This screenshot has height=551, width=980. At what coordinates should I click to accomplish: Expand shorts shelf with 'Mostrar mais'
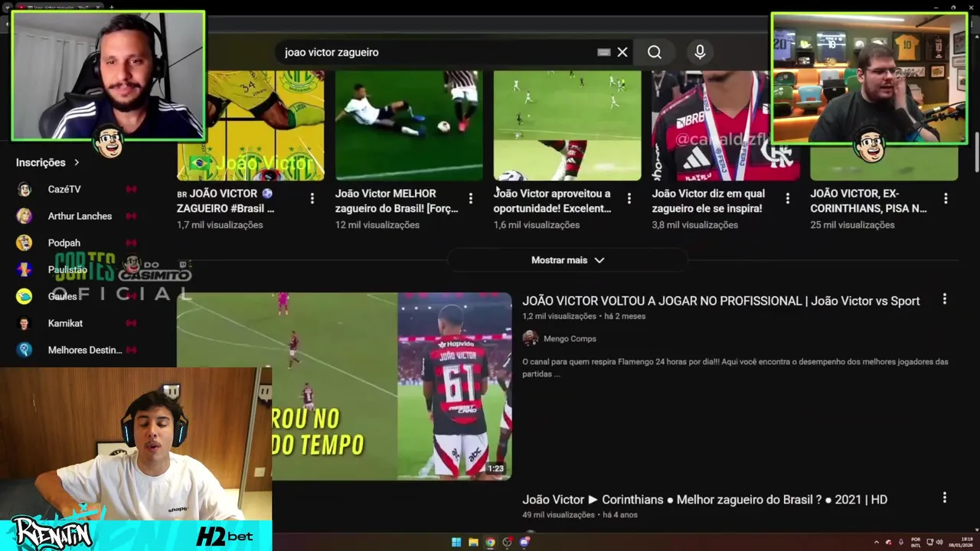pyautogui.click(x=567, y=260)
